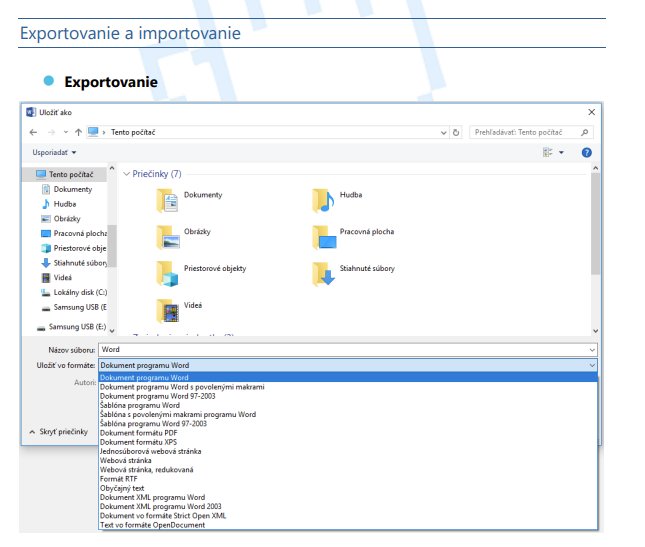Open the Stiahnuté súbory folder icon
Screen dimensions: 645x547
[323, 273]
